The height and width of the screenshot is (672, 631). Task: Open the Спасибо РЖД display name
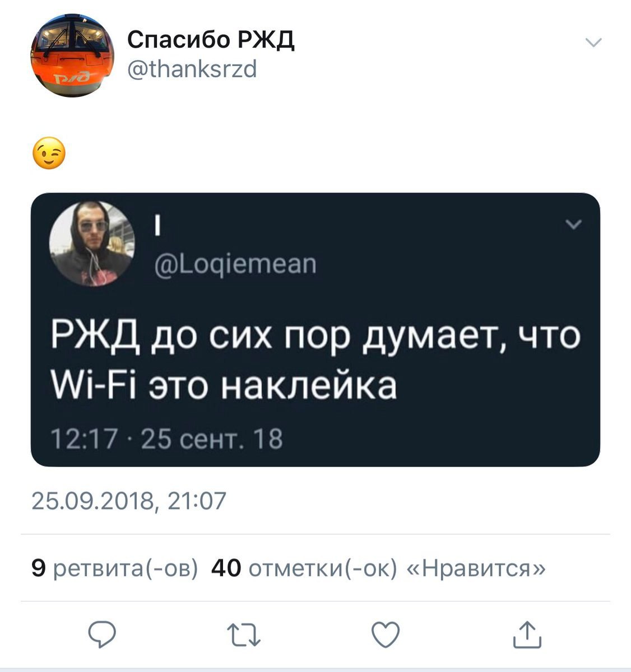click(211, 40)
